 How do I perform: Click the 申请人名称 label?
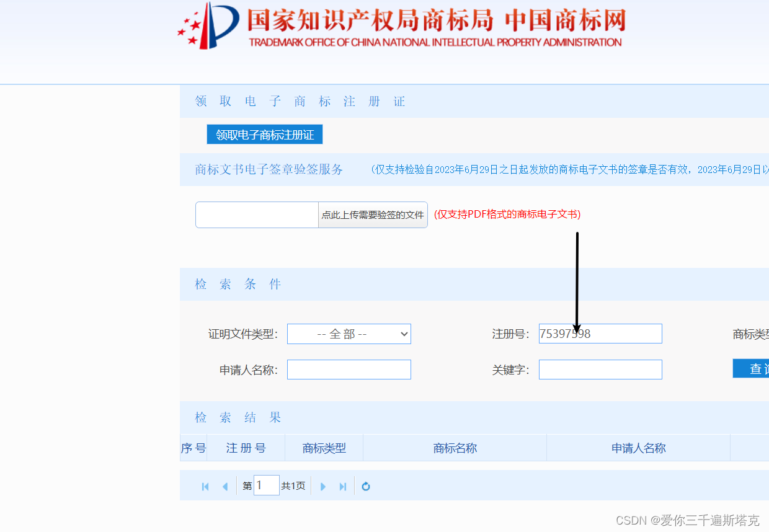pos(249,370)
